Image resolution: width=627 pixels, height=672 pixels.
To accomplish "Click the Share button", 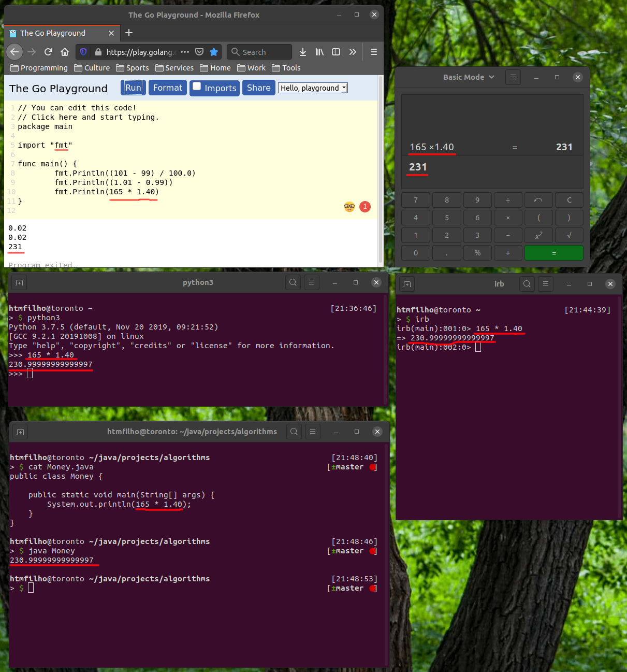I will [258, 88].
